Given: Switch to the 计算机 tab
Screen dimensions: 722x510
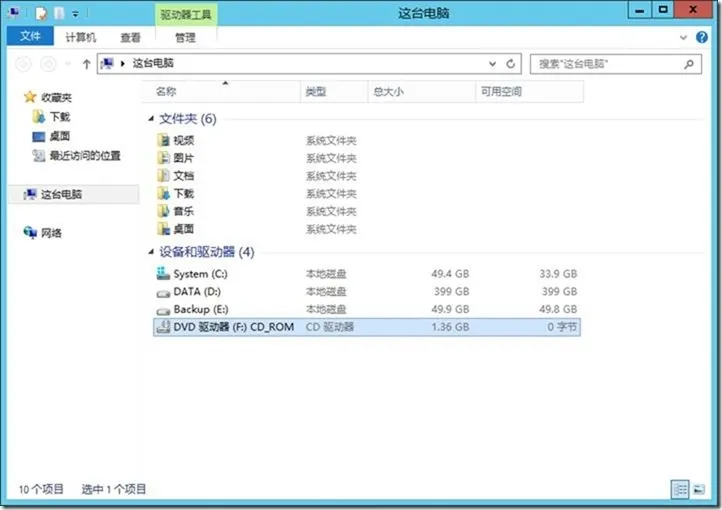Looking at the screenshot, I should [x=81, y=37].
